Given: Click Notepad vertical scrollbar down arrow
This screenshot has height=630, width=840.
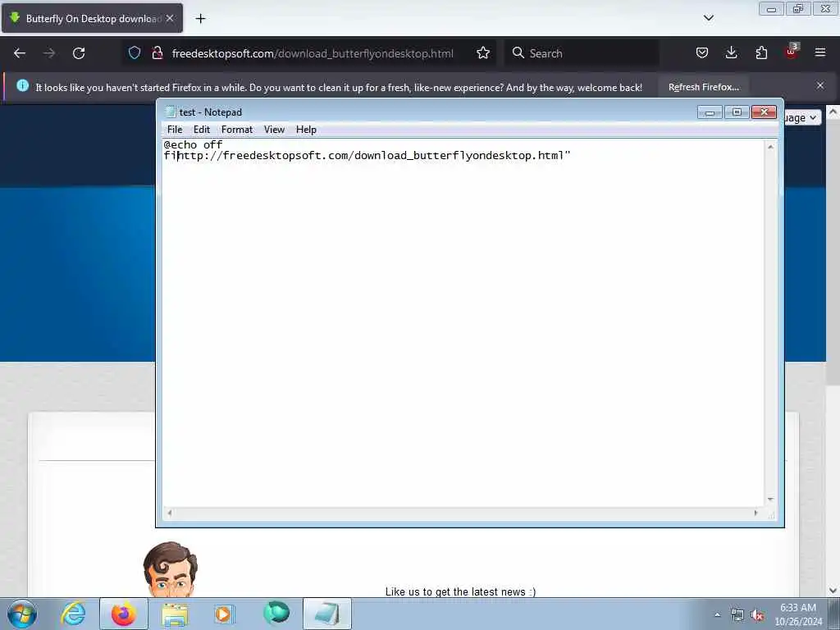Looking at the screenshot, I should click(x=770, y=500).
